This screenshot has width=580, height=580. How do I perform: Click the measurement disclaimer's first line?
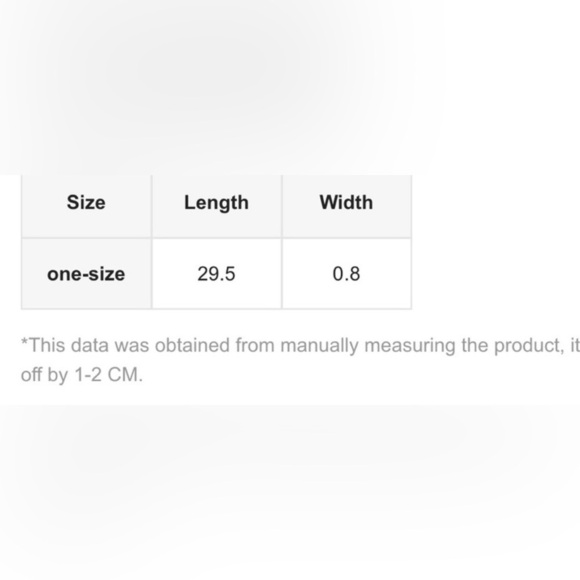click(x=300, y=346)
